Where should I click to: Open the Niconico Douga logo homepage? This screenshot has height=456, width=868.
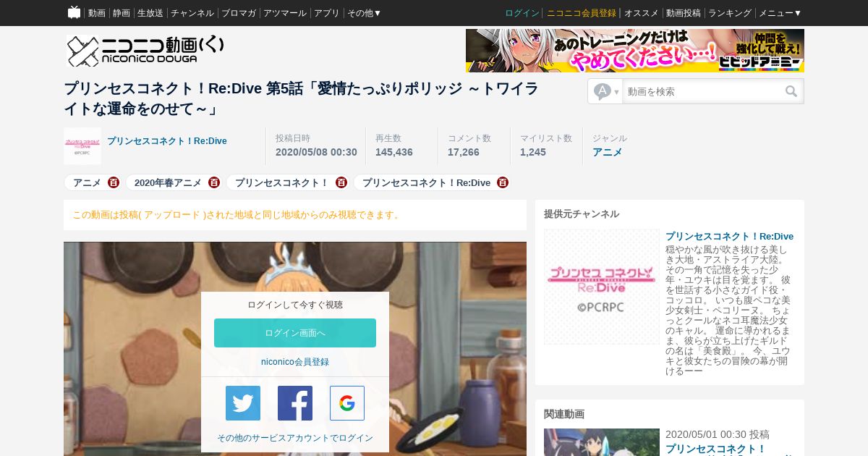point(145,51)
